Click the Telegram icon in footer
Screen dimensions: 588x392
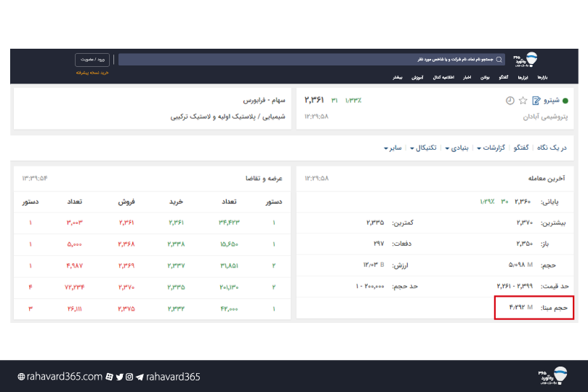pos(139,377)
